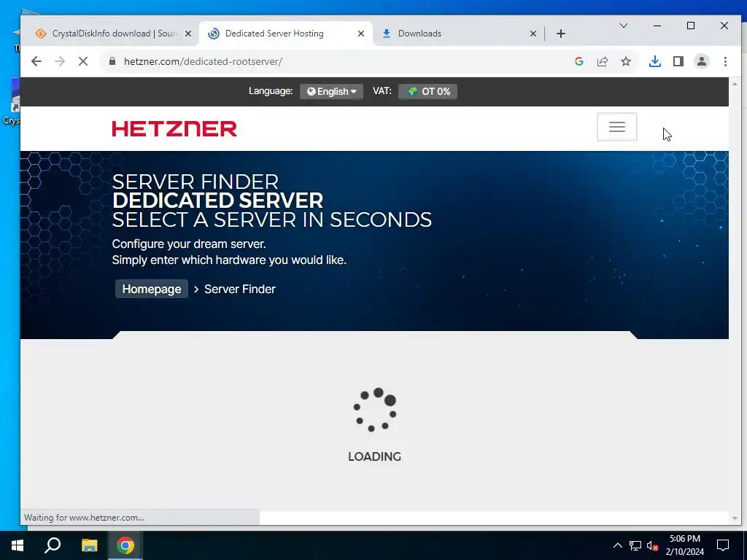
Task: Go to Homepage breadcrumb
Action: pyautogui.click(x=152, y=289)
